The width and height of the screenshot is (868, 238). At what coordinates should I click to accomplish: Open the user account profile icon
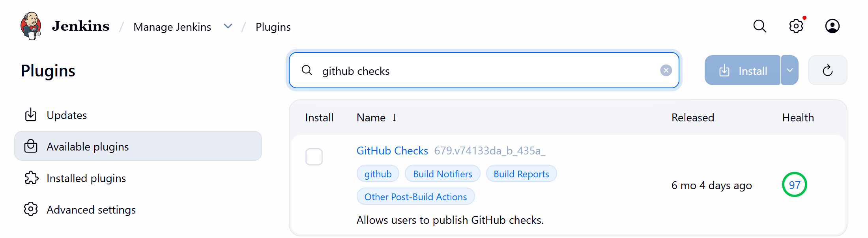click(832, 26)
